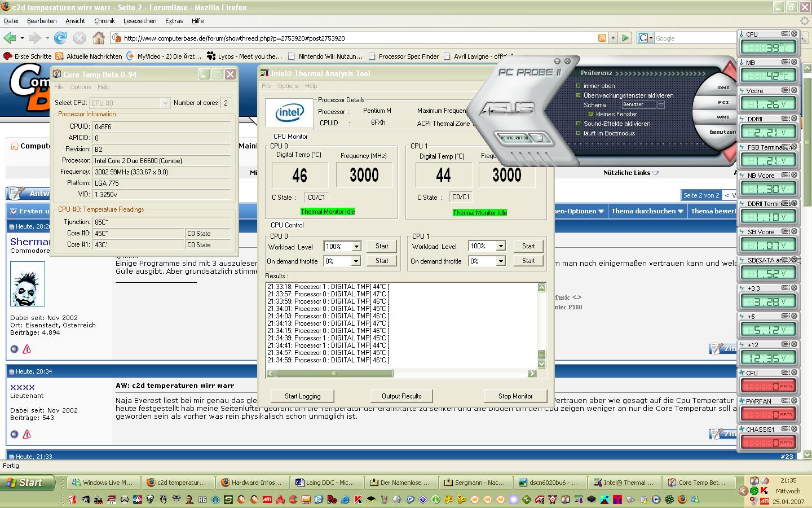Click the report post warning icon under Sherman
Screen dimensions: 812x508
click(27, 349)
